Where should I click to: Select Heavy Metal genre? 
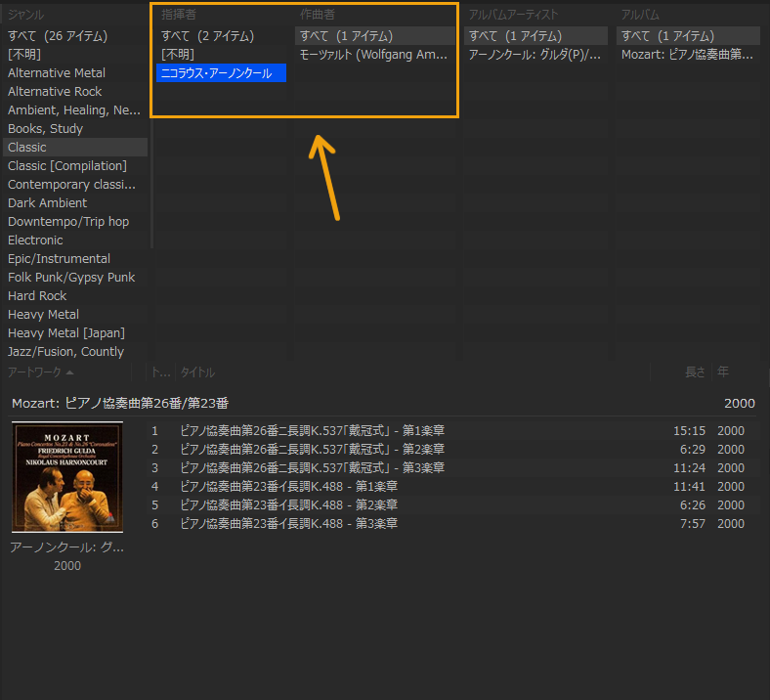75,315
